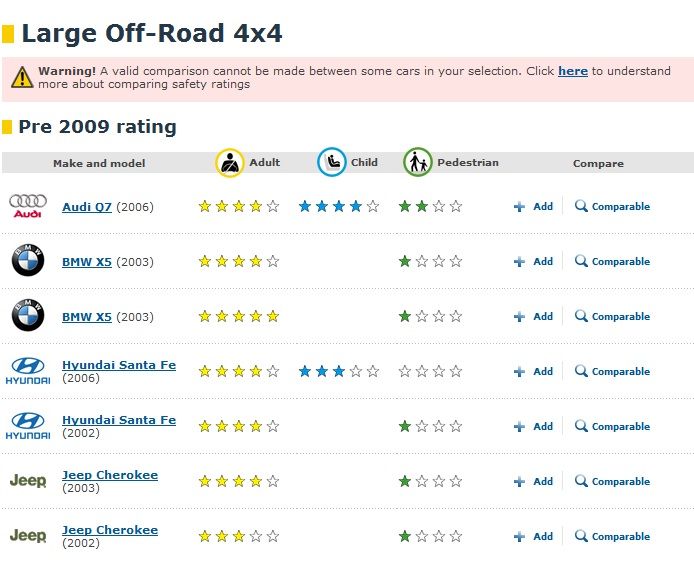Screen dimensions: 694x563
Task: Open the Hyundai Santa Fe (2002) link
Action: 119,420
